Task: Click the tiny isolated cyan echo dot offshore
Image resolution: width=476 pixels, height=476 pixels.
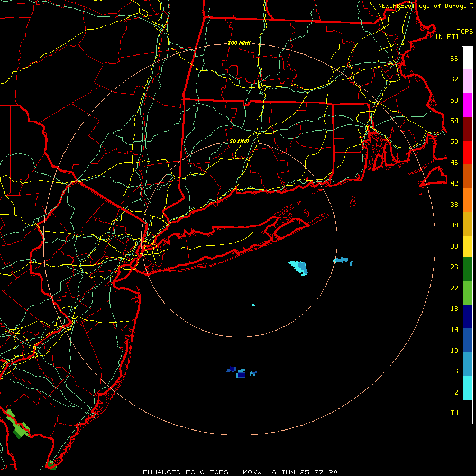Action: pyautogui.click(x=253, y=305)
